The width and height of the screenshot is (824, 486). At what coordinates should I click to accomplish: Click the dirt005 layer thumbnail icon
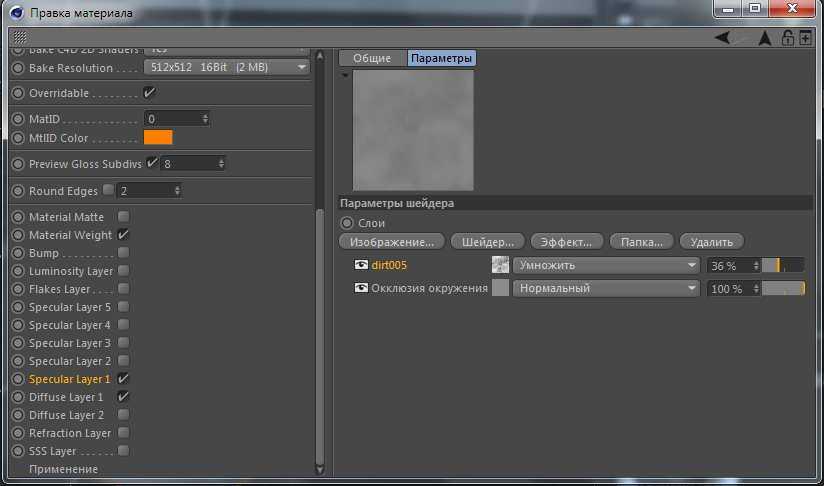pos(501,265)
